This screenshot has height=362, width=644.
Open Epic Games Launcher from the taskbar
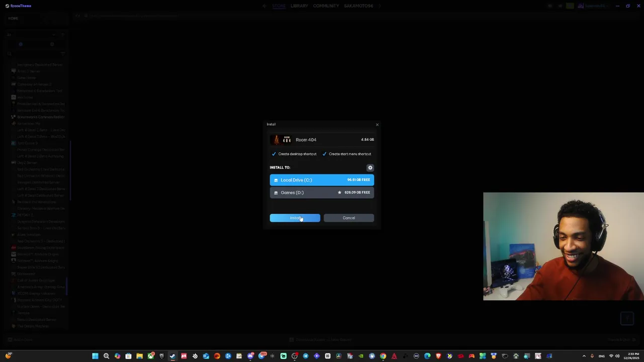pos(162,356)
